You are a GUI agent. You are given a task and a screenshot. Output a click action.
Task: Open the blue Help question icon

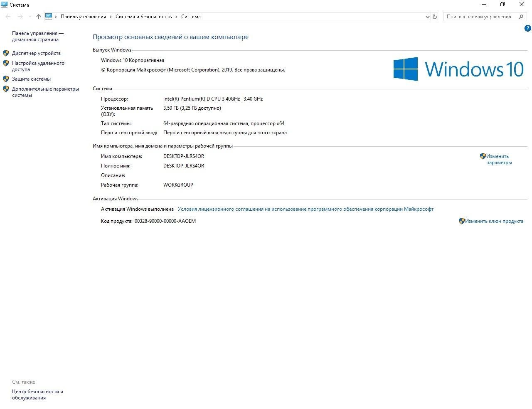coord(528,29)
